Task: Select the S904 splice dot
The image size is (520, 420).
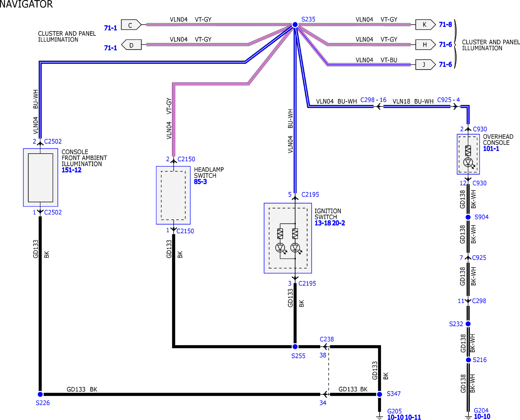Action: (x=468, y=217)
